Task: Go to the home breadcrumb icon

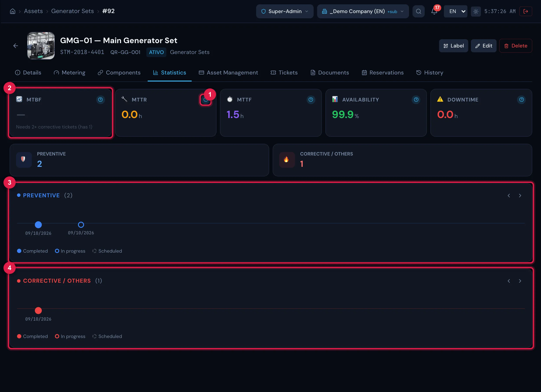Action: click(x=13, y=11)
